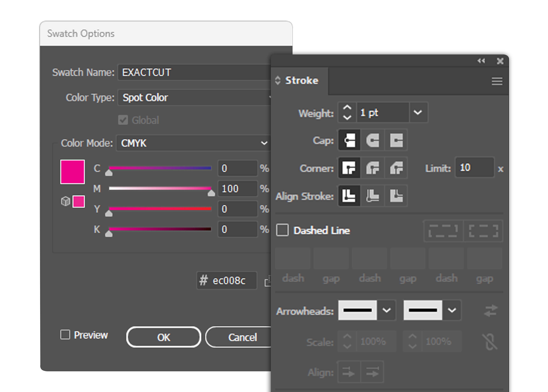Click swap start and end arrowheads icon
This screenshot has width=548, height=392.
click(491, 311)
